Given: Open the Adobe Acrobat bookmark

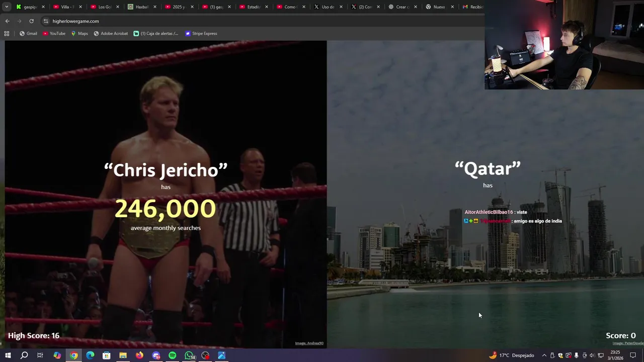Looking at the screenshot, I should 111,34.
